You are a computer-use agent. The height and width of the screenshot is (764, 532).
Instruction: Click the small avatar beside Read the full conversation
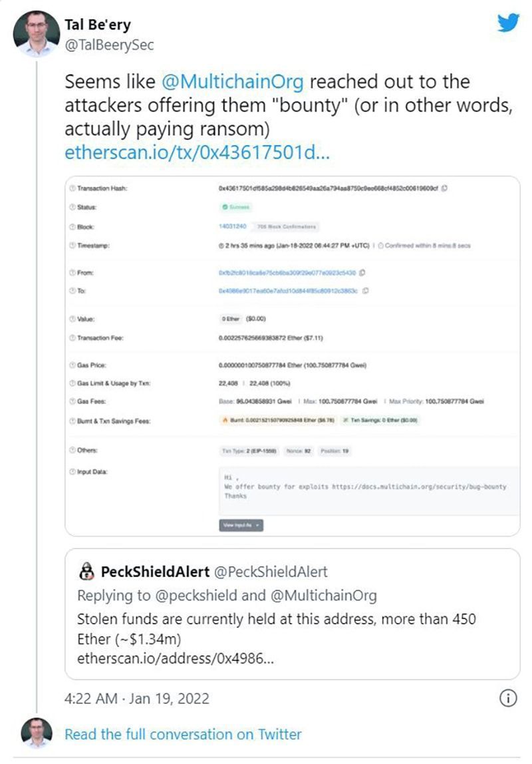(36, 733)
